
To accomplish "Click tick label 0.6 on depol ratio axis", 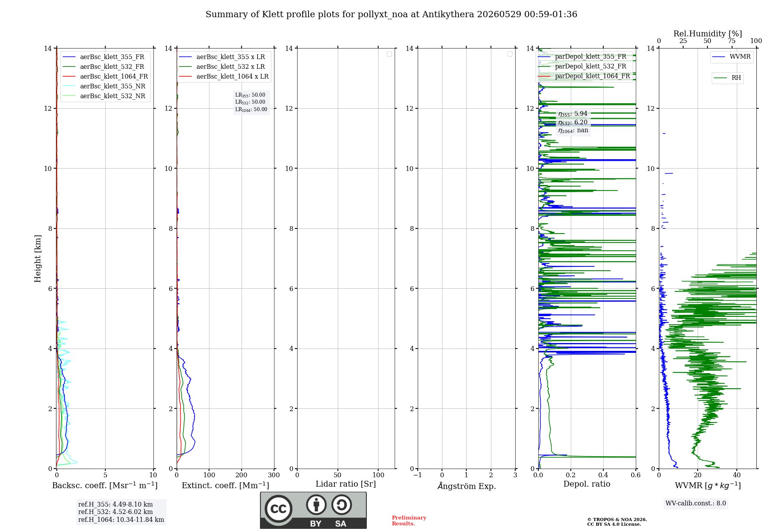I will click(635, 475).
